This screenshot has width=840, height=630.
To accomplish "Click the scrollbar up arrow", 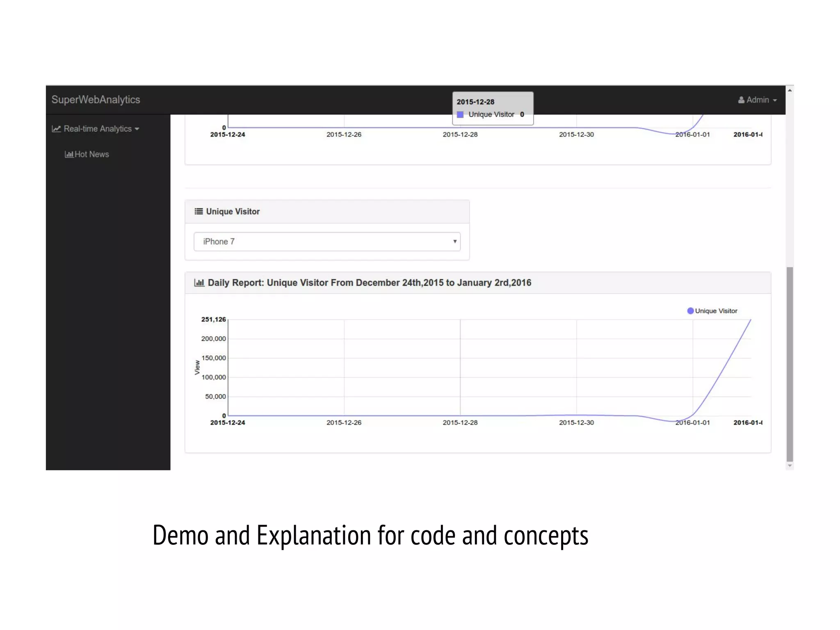I will coord(790,90).
